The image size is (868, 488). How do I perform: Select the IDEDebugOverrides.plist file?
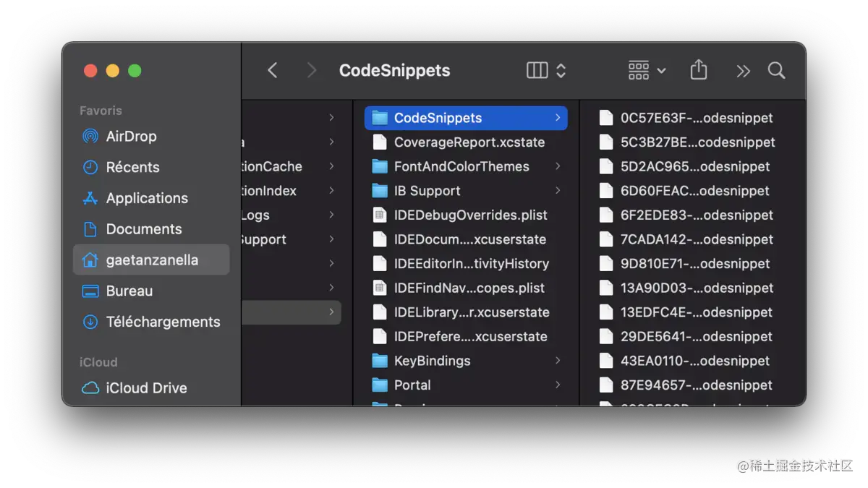click(467, 215)
